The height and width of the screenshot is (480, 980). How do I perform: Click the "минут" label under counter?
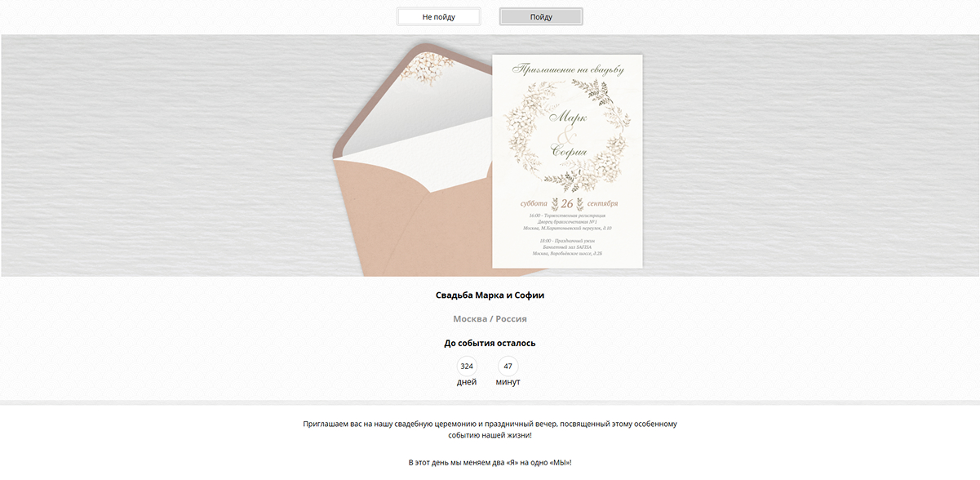point(508,382)
